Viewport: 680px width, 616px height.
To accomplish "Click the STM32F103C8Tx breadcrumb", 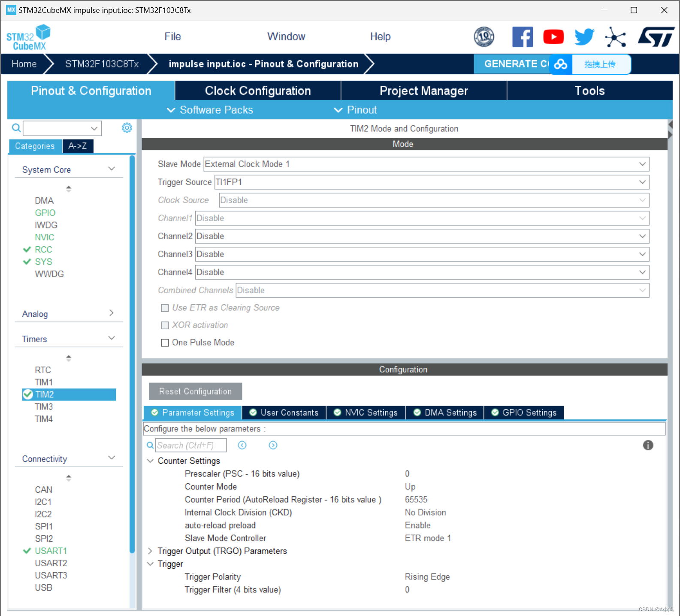I will [x=102, y=64].
